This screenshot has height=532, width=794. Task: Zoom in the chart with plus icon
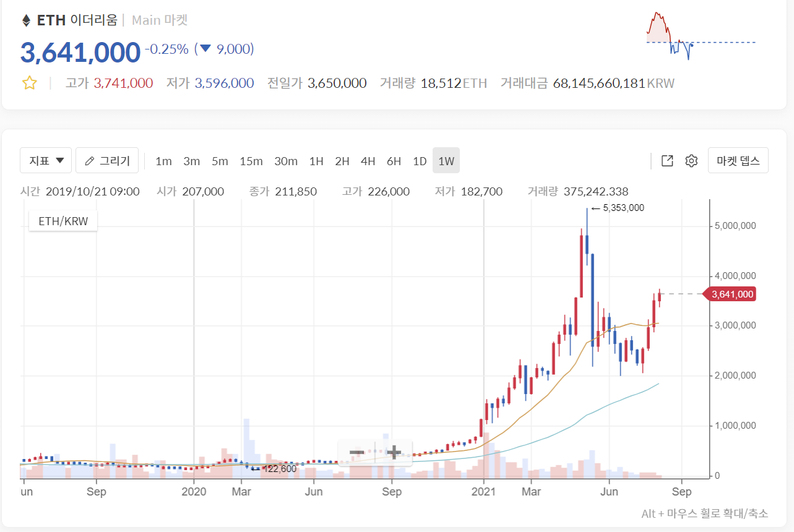point(394,452)
